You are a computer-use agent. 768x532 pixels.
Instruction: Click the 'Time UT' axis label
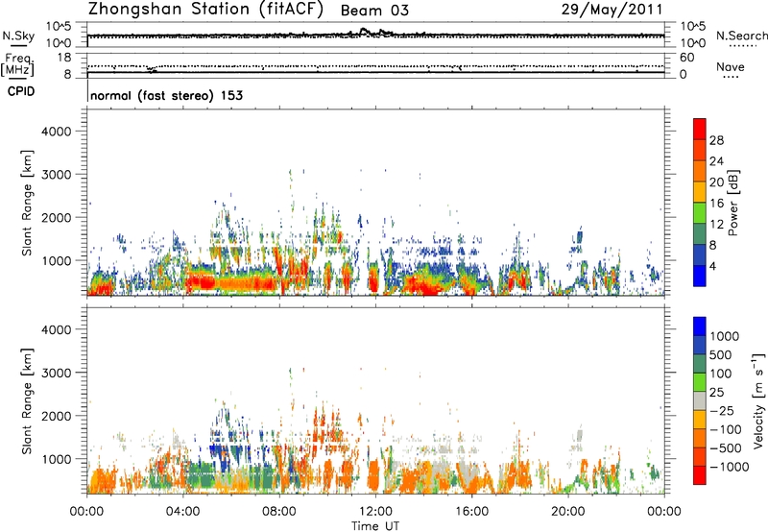[375, 526]
